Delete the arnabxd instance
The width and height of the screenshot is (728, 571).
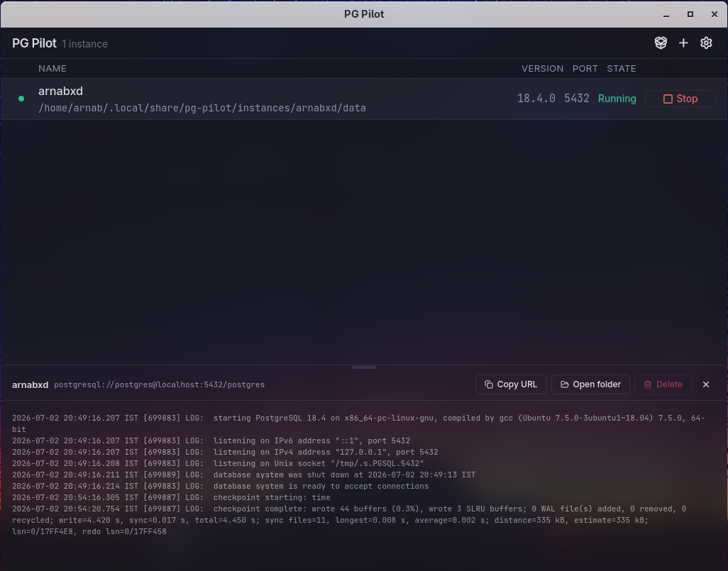point(663,384)
